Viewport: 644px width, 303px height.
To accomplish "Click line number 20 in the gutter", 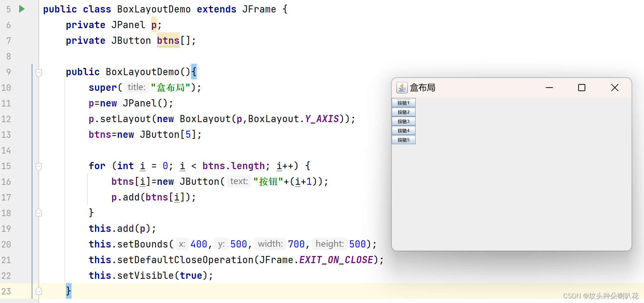I will tap(6, 244).
